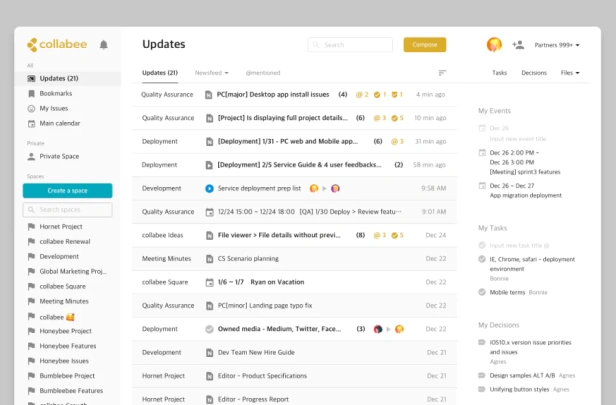Check off the Mobile terms task
The image size is (616, 405).
pos(482,292)
